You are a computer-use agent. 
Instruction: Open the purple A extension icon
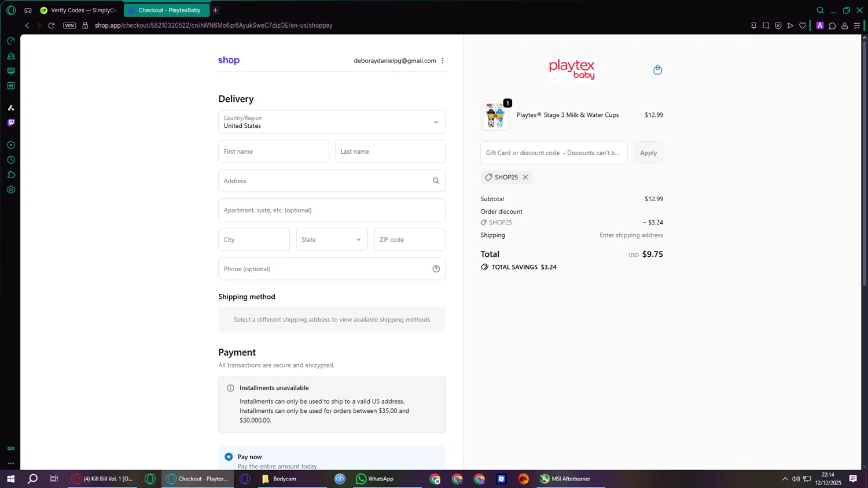820,25
